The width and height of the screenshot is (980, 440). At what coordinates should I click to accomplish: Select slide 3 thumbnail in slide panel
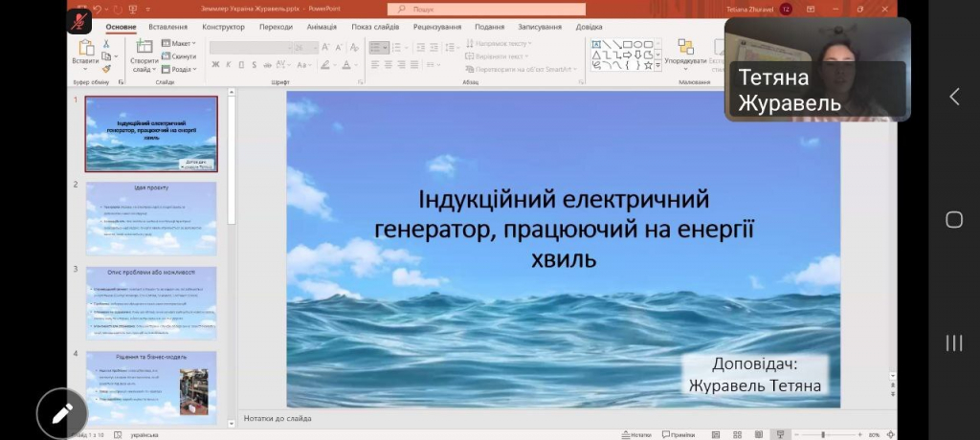click(x=151, y=302)
